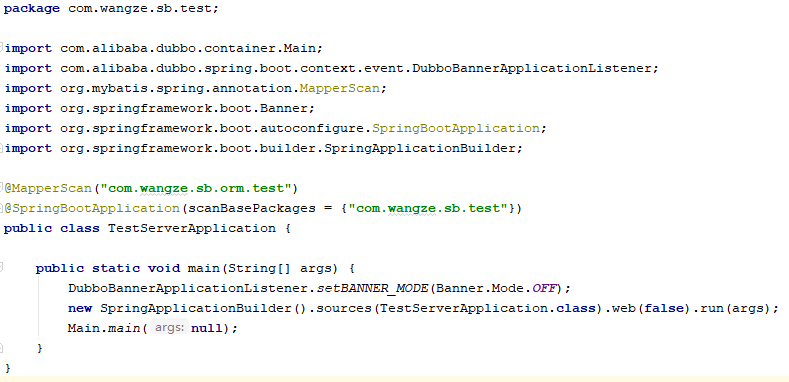Click 'SpringApplicationBuilder()' constructor call in main body
This screenshot has width=789, height=382.
point(203,308)
